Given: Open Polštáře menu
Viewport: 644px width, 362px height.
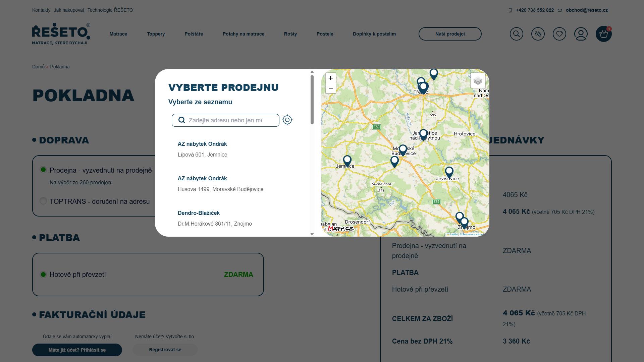Looking at the screenshot, I should coord(194,34).
